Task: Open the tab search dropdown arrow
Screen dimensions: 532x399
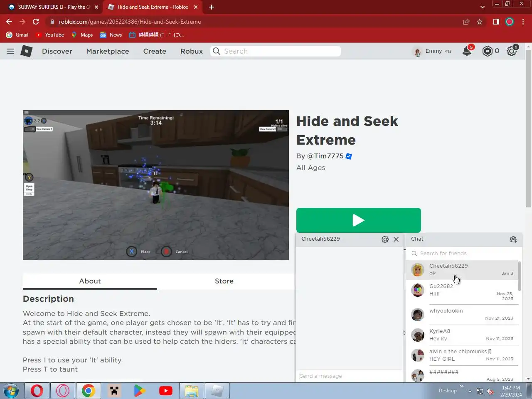Action: point(482,7)
